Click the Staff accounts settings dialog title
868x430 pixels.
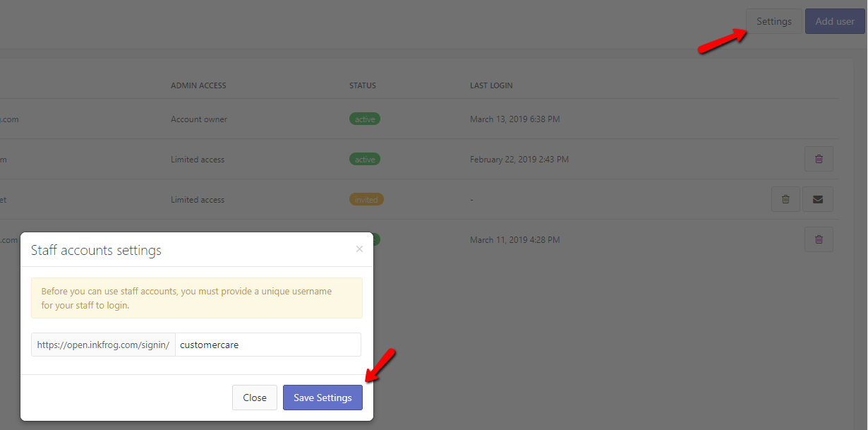(96, 250)
